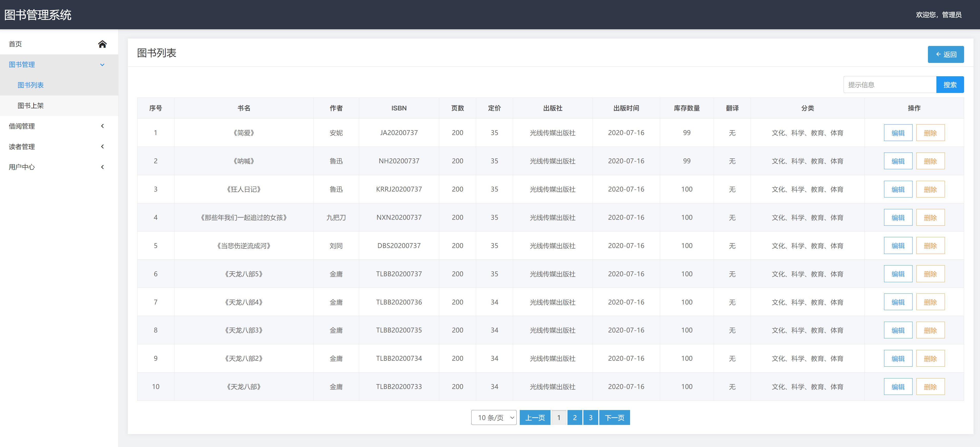The height and width of the screenshot is (447, 980).
Task: Click 删除 for 《简爱》 row
Action: click(930, 133)
